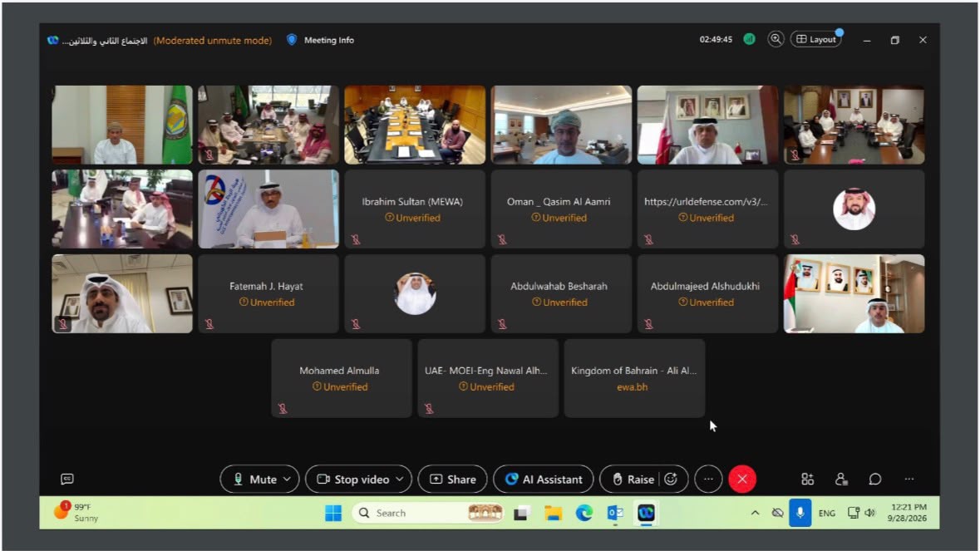The width and height of the screenshot is (980, 551).
Task: Toggle the Mute microphone button
Action: 256,480
